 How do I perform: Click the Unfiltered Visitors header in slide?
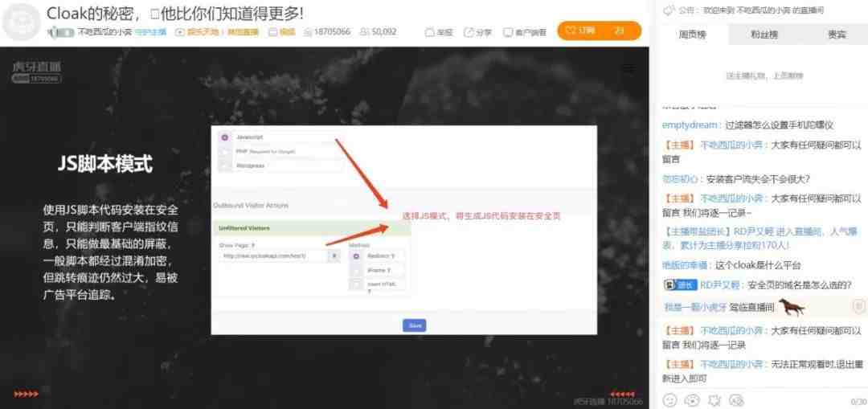point(311,228)
